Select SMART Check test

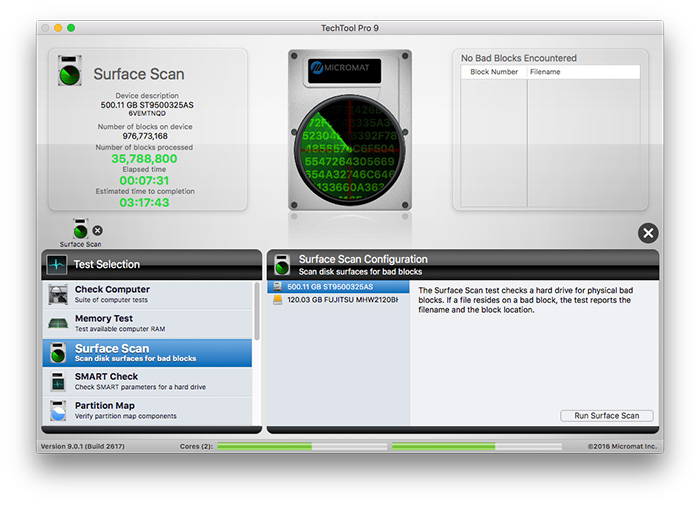[x=147, y=382]
